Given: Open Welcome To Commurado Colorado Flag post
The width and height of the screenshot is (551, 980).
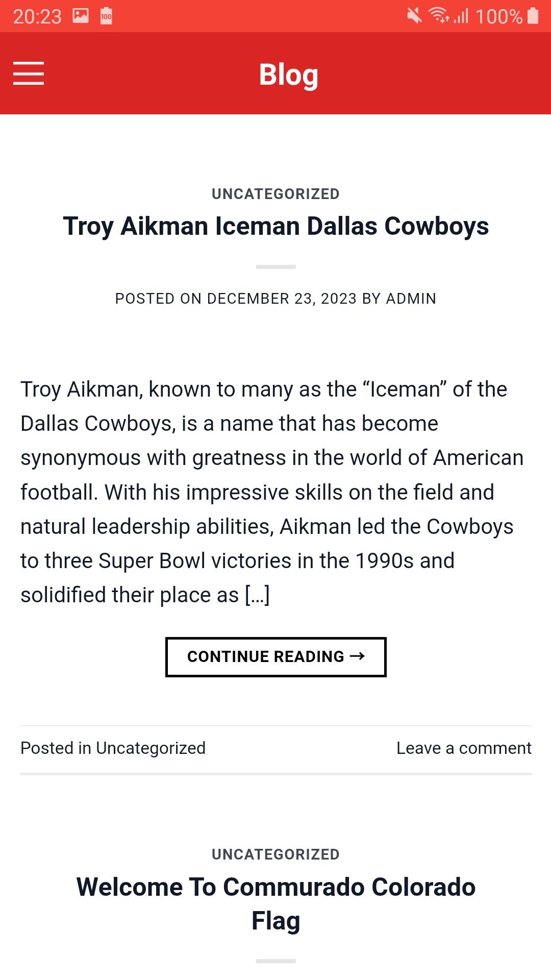Looking at the screenshot, I should 275,904.
